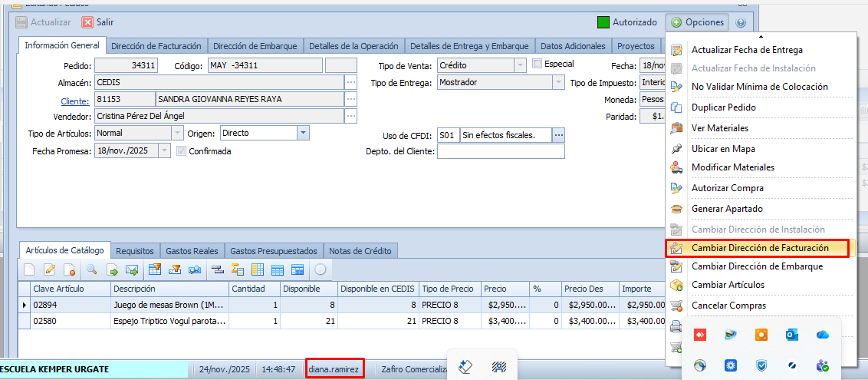Click the Depto. del Cliente input field
The height and width of the screenshot is (380, 868).
(500, 151)
